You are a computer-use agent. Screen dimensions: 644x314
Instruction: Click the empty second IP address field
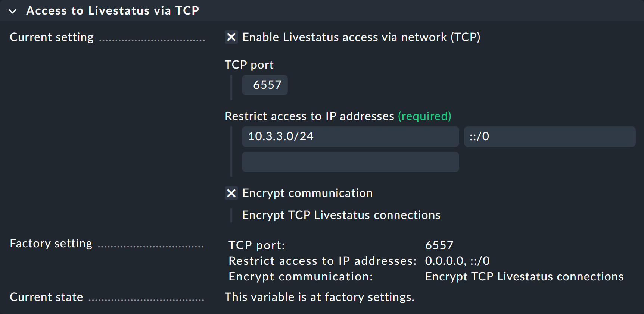click(350, 162)
